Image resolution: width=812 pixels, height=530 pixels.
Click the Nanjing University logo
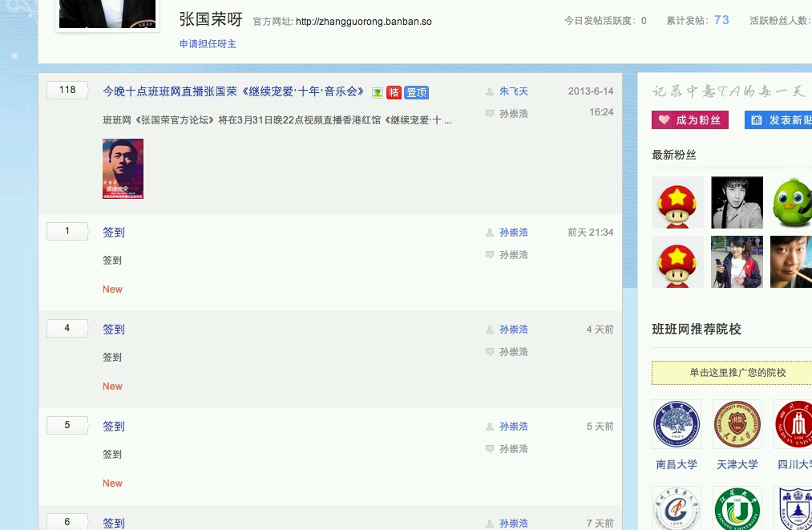tap(793, 508)
